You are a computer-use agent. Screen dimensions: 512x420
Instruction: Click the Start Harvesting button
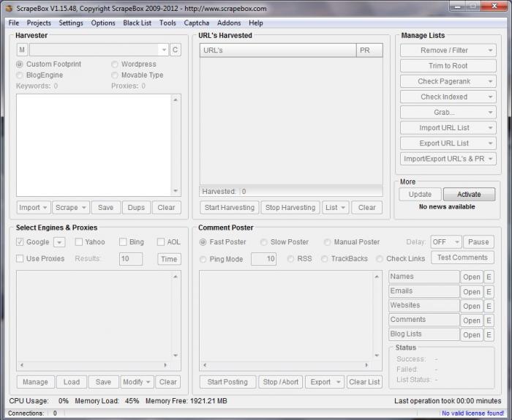click(x=230, y=207)
